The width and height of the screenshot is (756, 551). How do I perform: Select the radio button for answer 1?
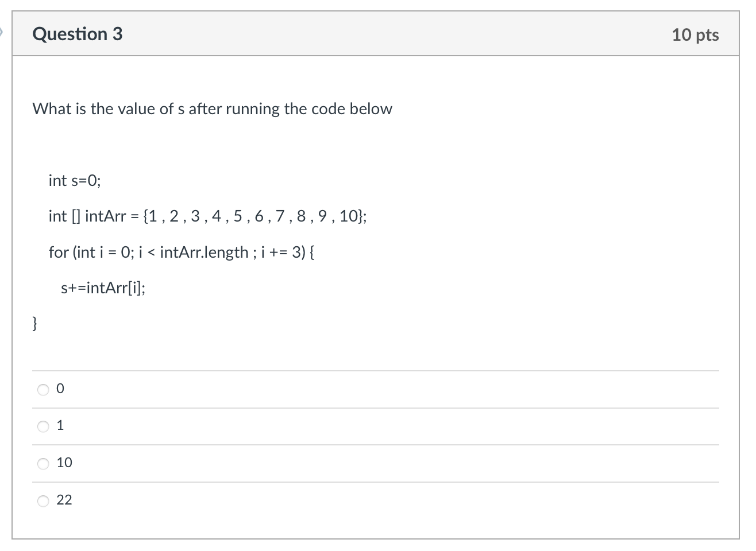point(43,426)
